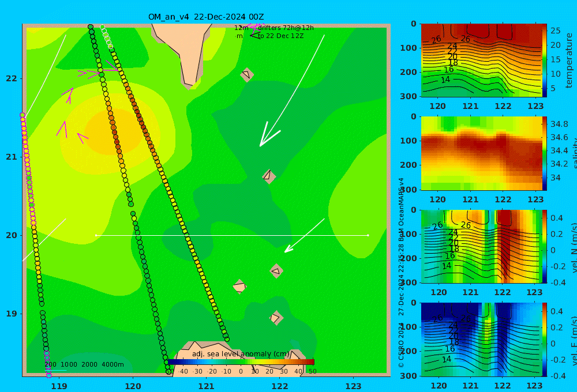The image size is (577, 392).
Task: Click the 'temperature' axis label
Action: coord(569,61)
